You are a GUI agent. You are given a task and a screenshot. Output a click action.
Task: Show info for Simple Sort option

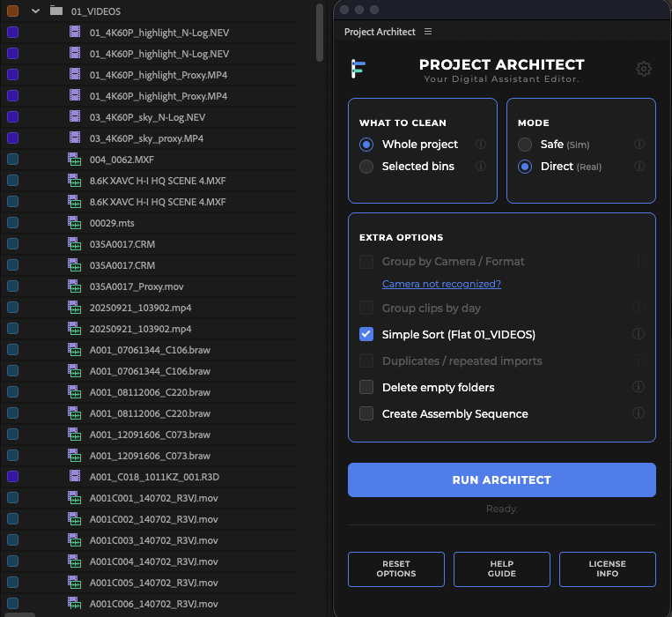[x=639, y=334]
